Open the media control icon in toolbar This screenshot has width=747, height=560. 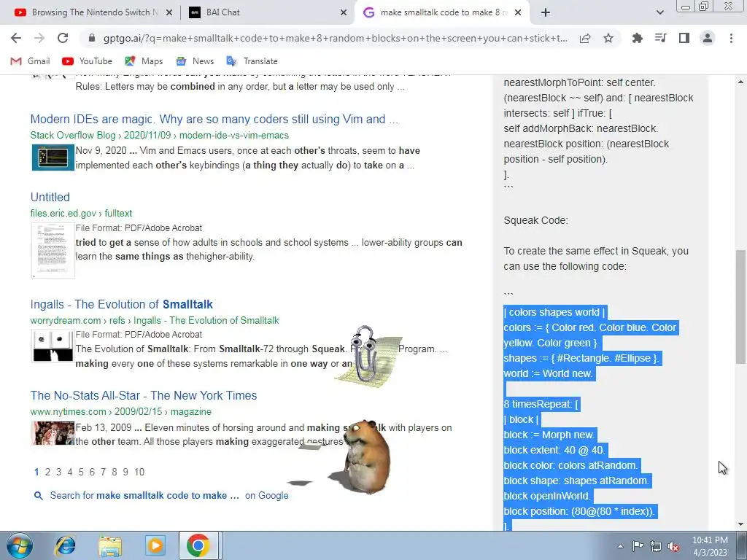660,38
